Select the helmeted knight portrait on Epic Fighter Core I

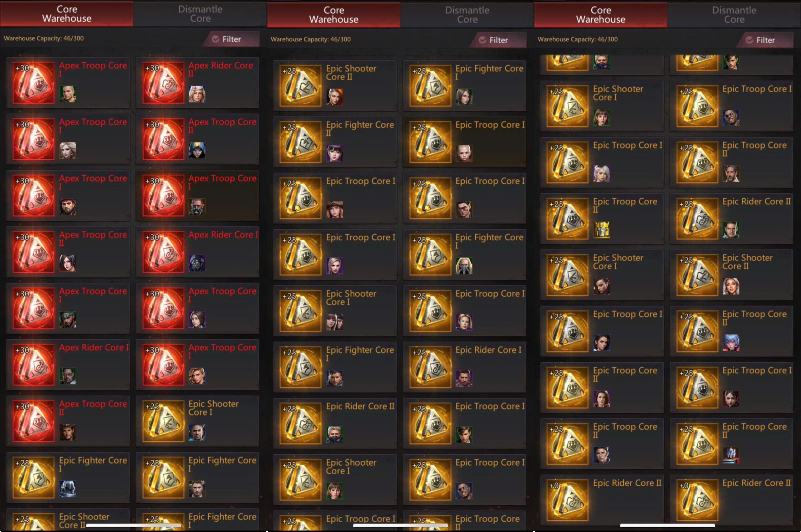pyautogui.click(x=68, y=489)
